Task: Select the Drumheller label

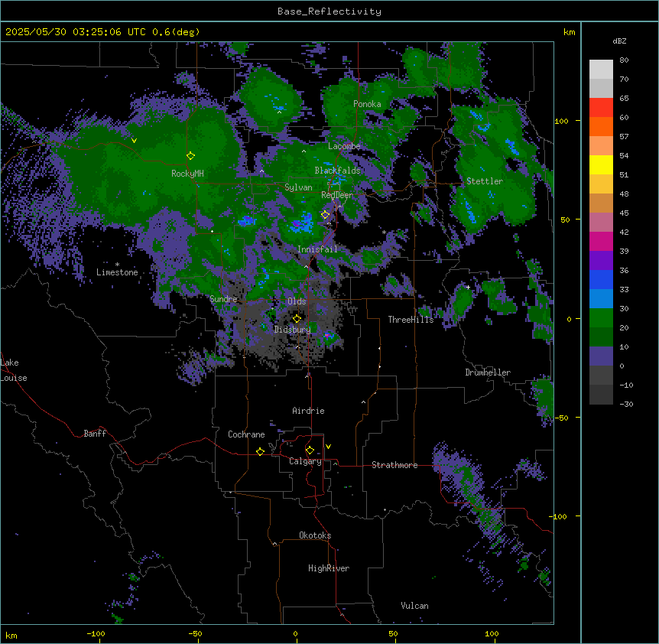Action: [x=488, y=372]
